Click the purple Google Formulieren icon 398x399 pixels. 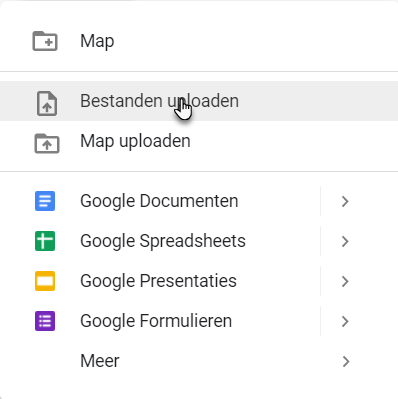[x=45, y=321]
